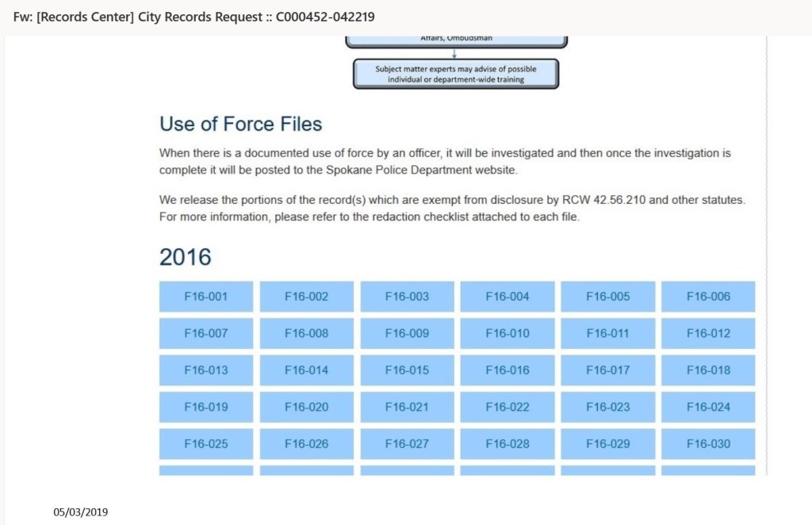812x525 pixels.
Task: Open record F16-017
Action: pos(608,370)
